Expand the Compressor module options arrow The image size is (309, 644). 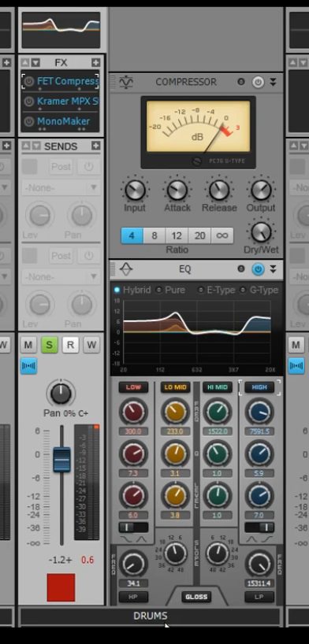pos(273,82)
